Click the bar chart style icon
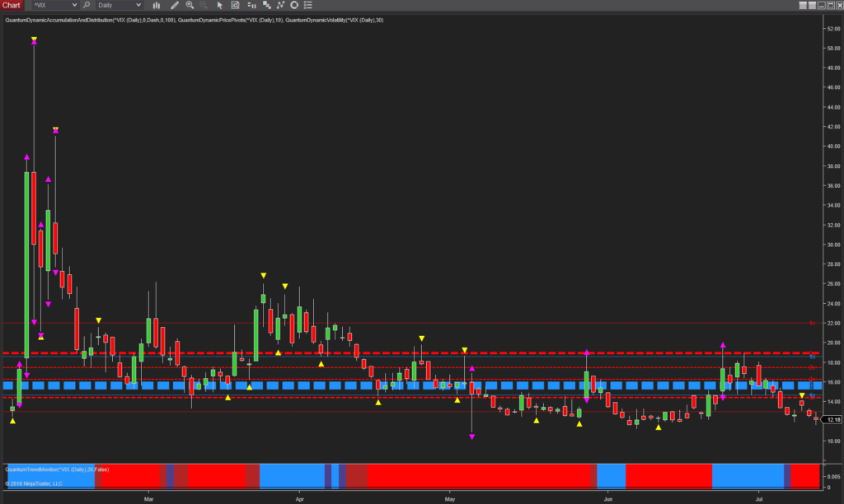844x504 pixels. [x=156, y=5]
